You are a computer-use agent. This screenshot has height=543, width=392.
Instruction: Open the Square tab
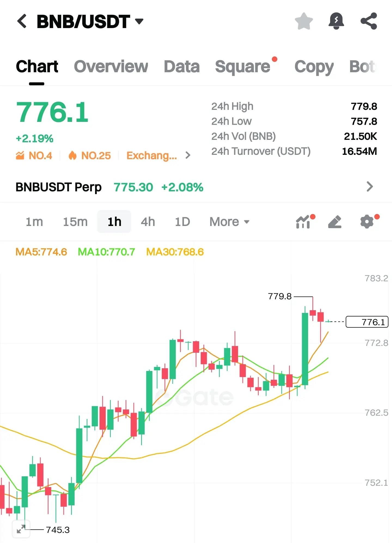[x=243, y=66]
